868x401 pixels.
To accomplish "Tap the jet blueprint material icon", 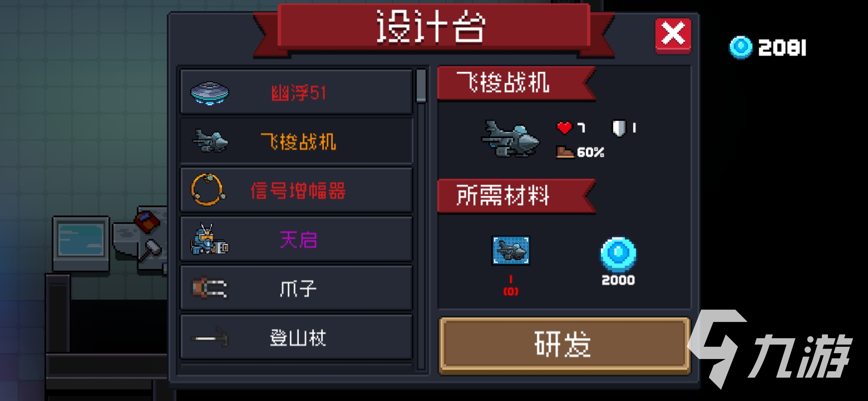I will click(x=511, y=251).
